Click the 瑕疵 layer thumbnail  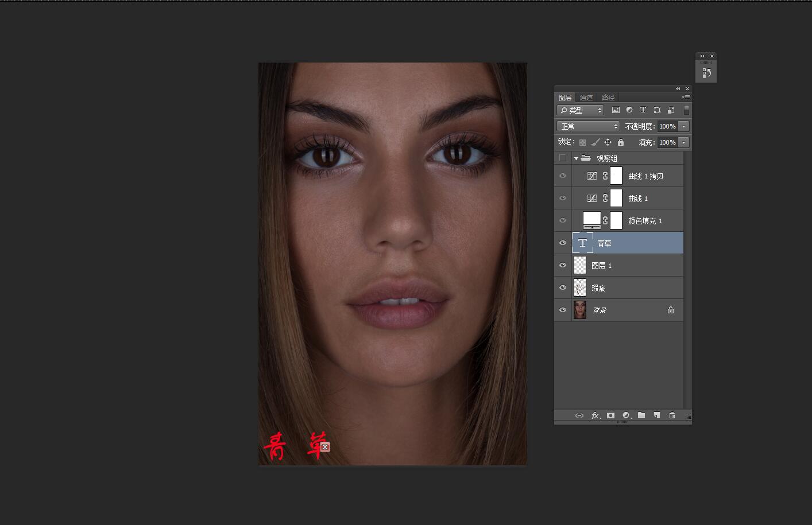580,288
